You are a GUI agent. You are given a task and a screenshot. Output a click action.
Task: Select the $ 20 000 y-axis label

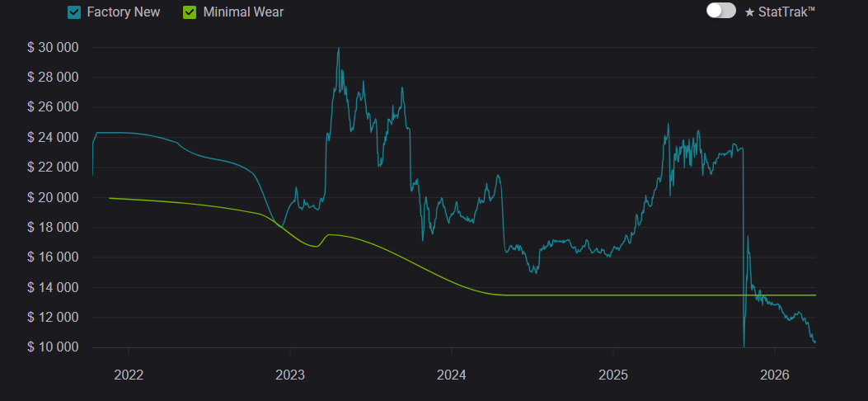(x=53, y=198)
